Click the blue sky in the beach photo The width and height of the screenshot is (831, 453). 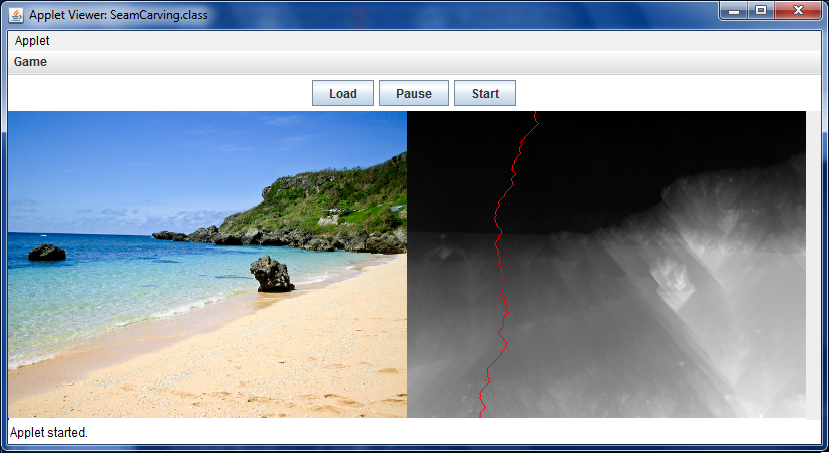pos(150,160)
